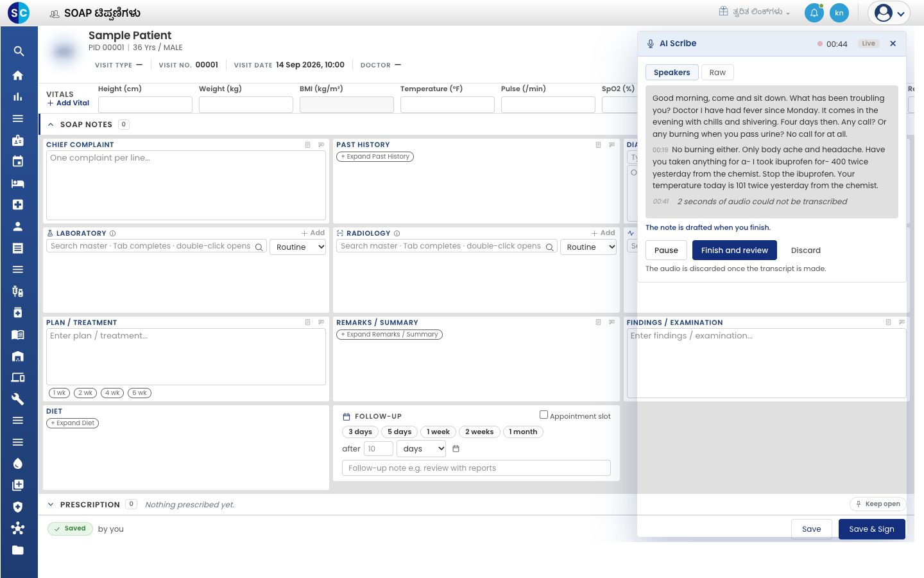Viewport: 924px width, 578px height.
Task: Click the Add Vital link
Action: tap(68, 103)
